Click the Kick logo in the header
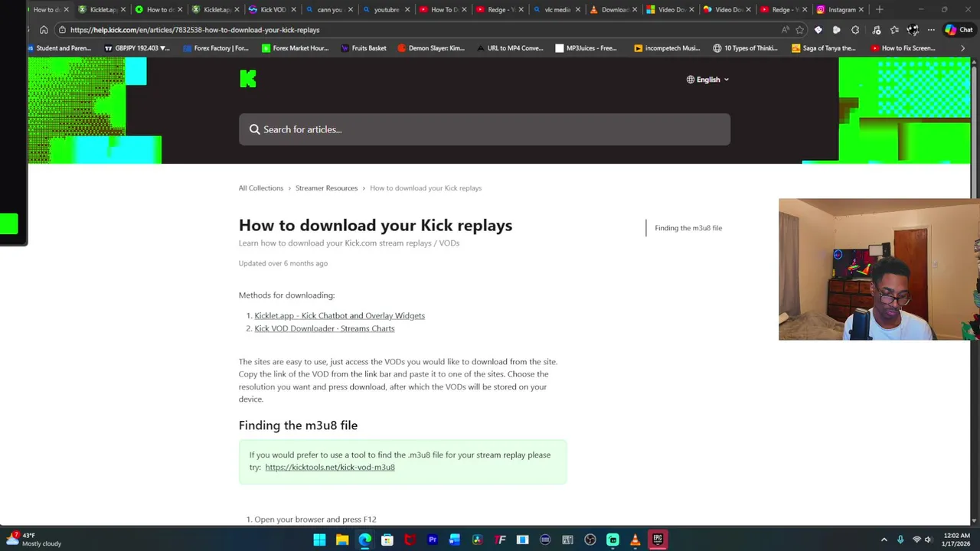 click(248, 79)
